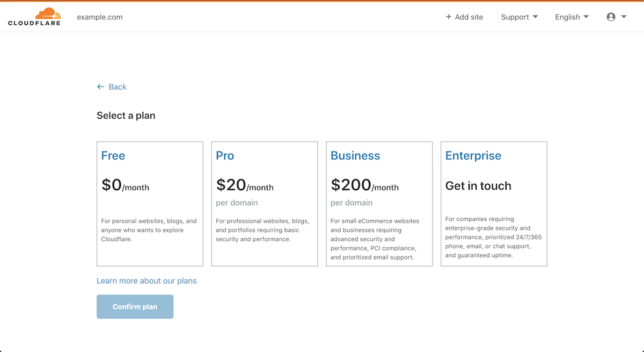This screenshot has width=644, height=352.
Task: Open Learn more about our plans link
Action: 147,281
